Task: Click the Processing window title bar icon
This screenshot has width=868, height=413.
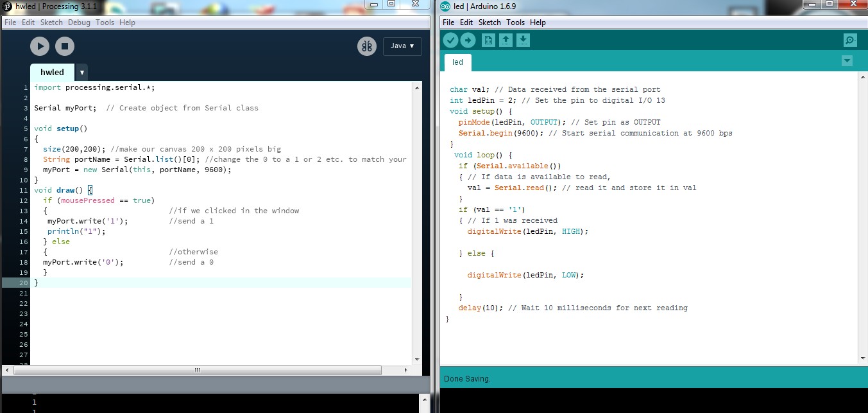Action: (x=8, y=6)
